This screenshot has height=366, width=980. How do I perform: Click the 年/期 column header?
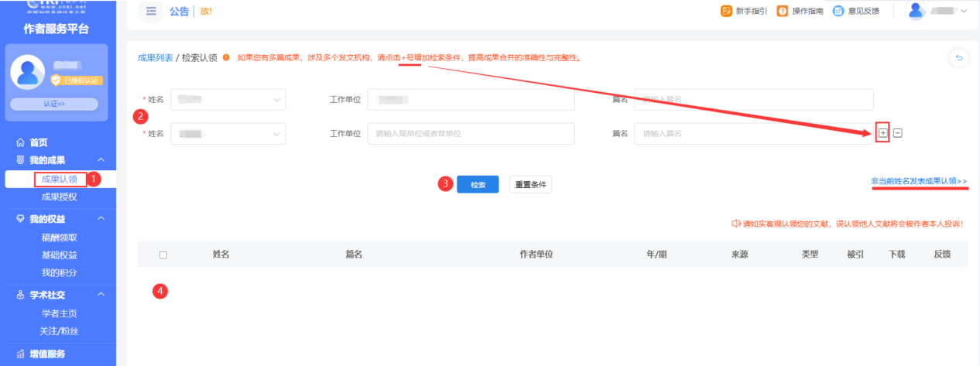pos(656,254)
